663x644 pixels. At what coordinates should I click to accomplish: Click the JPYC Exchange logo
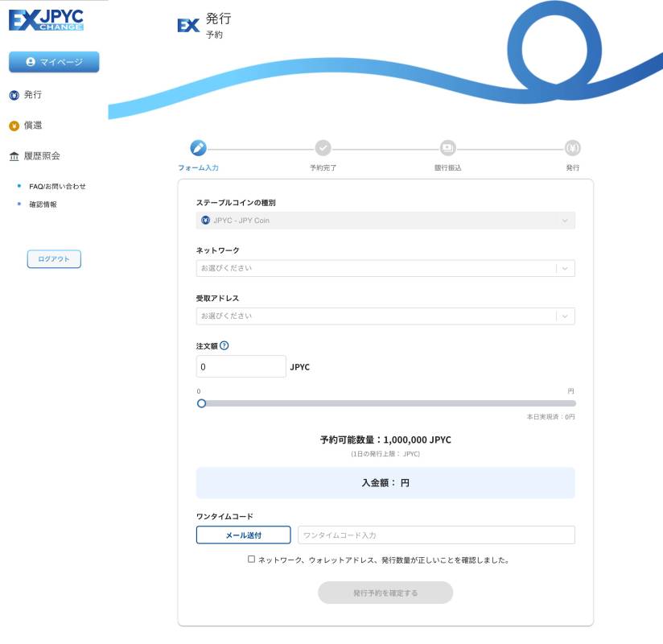(x=46, y=20)
